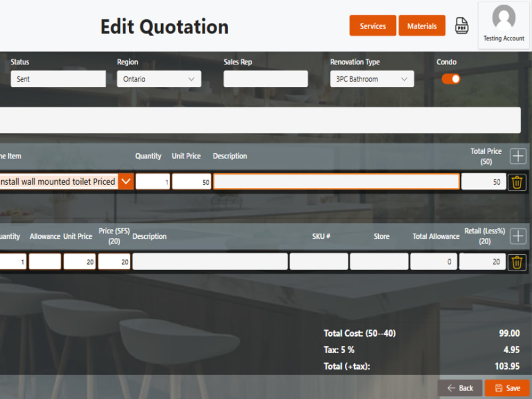Focus the empty Store field

pos(379,262)
